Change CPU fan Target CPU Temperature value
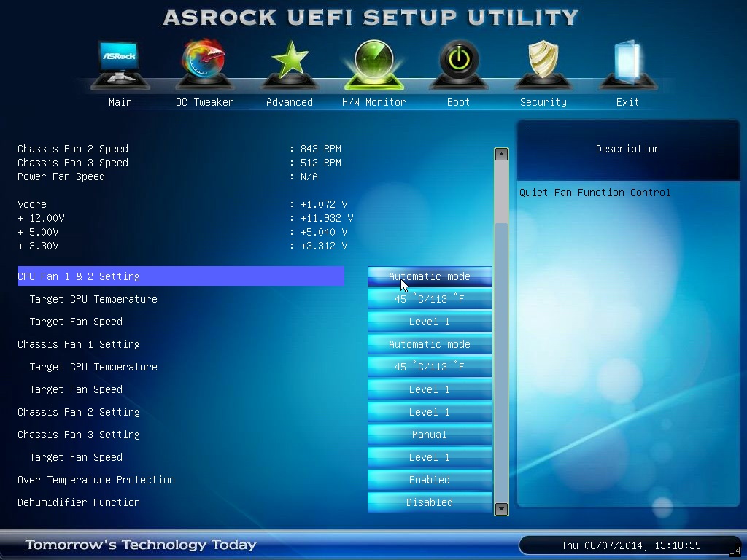Screen dimensions: 747x560 tap(429, 299)
